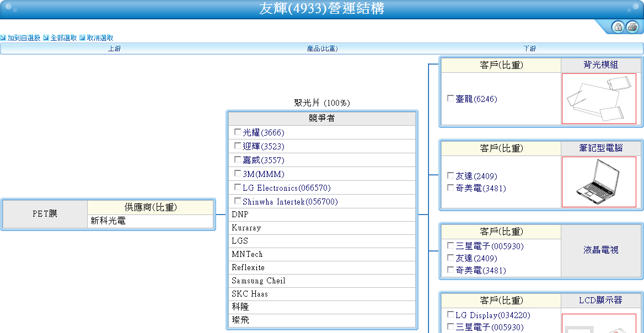644x333 pixels.
Task: Check 友達(2409) checkbox under 筆記型電腦
Action: click(450, 176)
